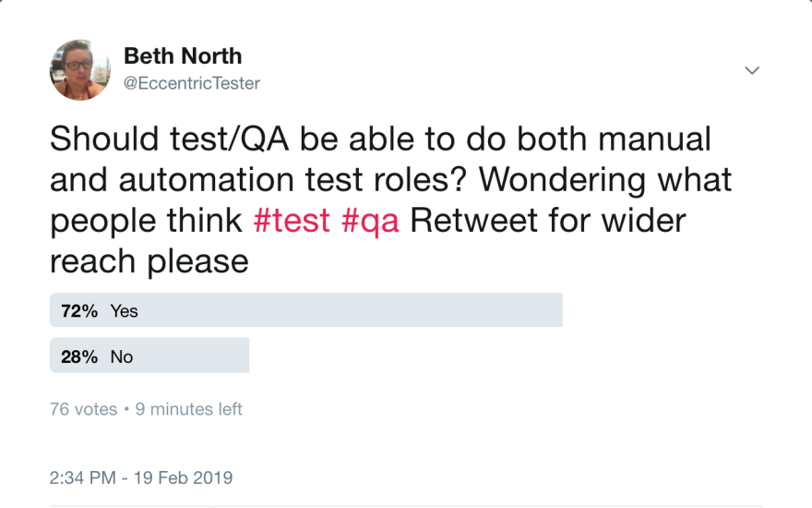Click the @EccentricTester handle

[x=192, y=84]
